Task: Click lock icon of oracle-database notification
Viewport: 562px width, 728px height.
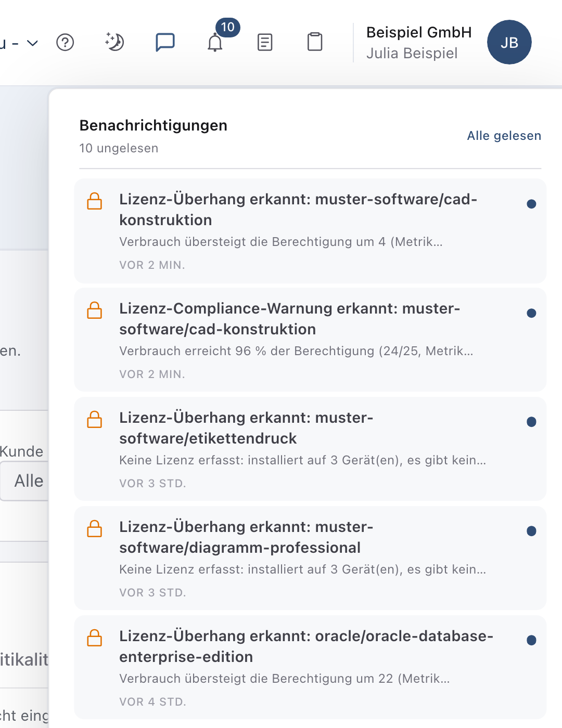Action: pyautogui.click(x=95, y=638)
